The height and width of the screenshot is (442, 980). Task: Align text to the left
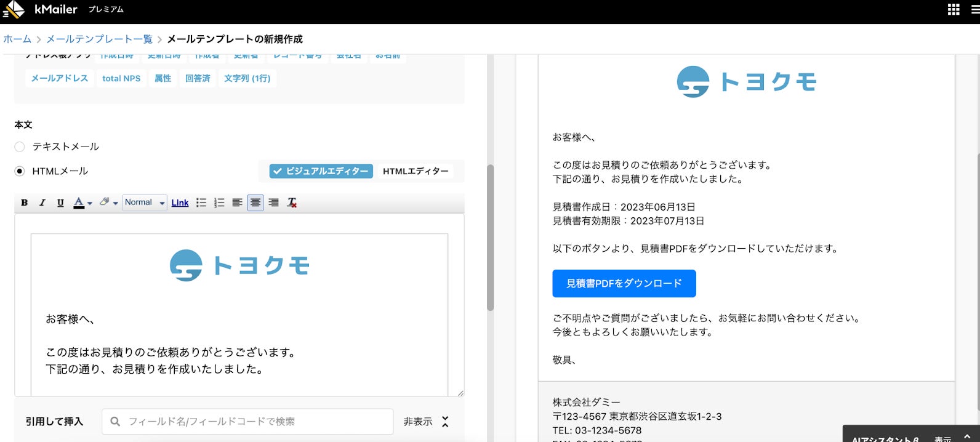click(x=237, y=203)
